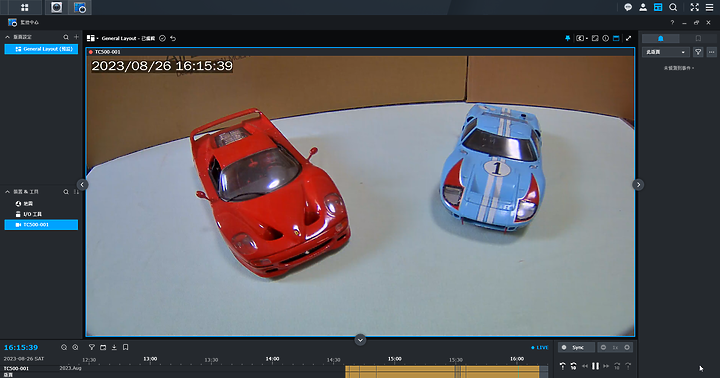Filter alerts with funnel icon in alert panel

(698, 52)
